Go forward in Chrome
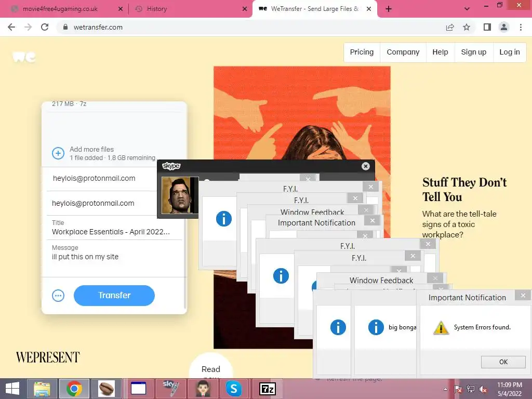Screen dimensions: 532x399 (x=28, y=27)
